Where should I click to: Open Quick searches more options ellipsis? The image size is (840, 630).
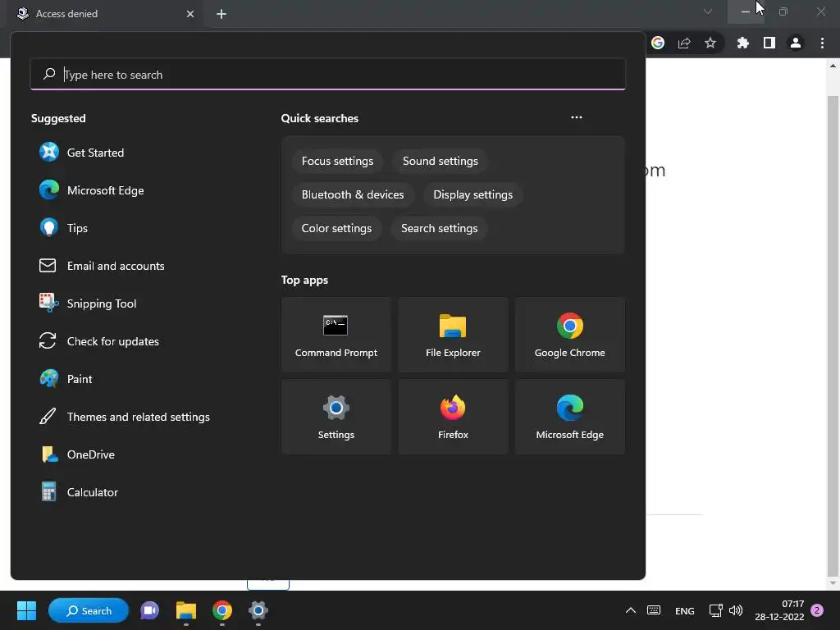pyautogui.click(x=577, y=117)
